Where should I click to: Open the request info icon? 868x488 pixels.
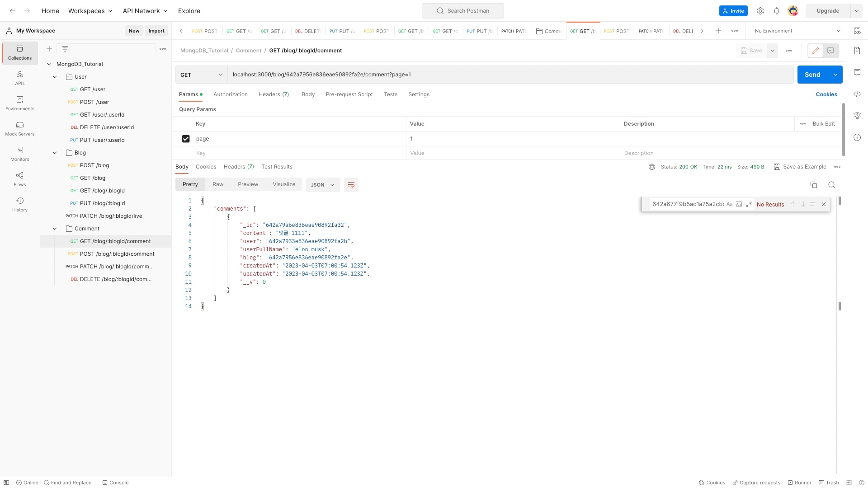(857, 137)
